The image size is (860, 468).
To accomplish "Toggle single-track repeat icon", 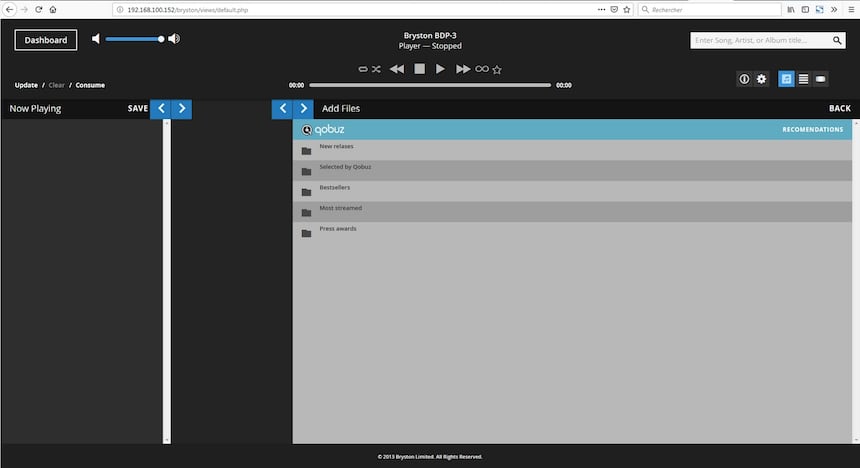I will [363, 69].
